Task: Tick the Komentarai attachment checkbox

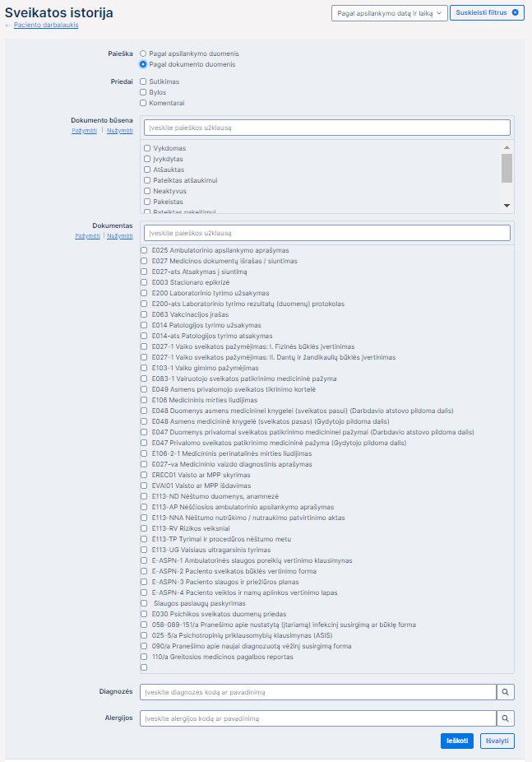Action: pyautogui.click(x=143, y=103)
